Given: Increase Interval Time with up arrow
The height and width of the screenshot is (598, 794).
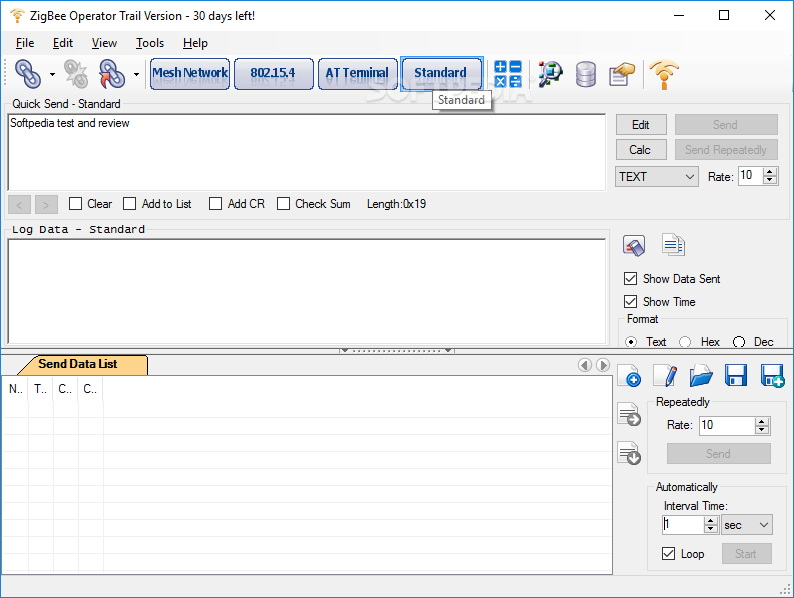Looking at the screenshot, I should click(711, 521).
